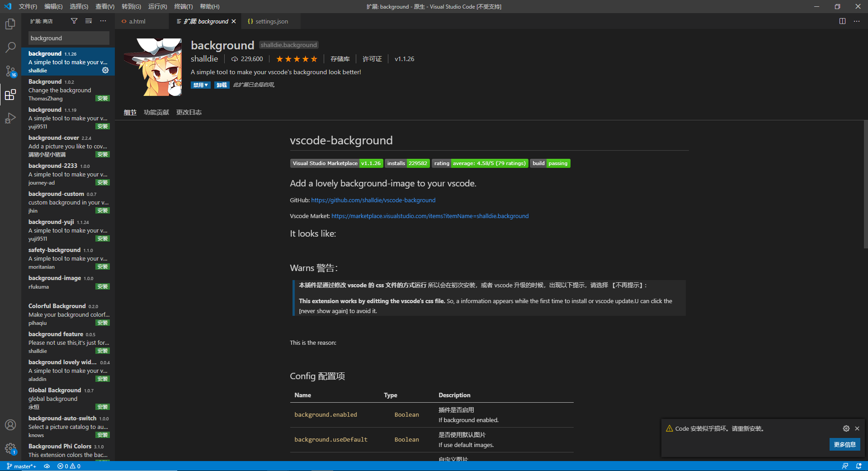Screen dimensions: 868x471
Task: Click the Accounts icon in activity bar
Action: 10,425
